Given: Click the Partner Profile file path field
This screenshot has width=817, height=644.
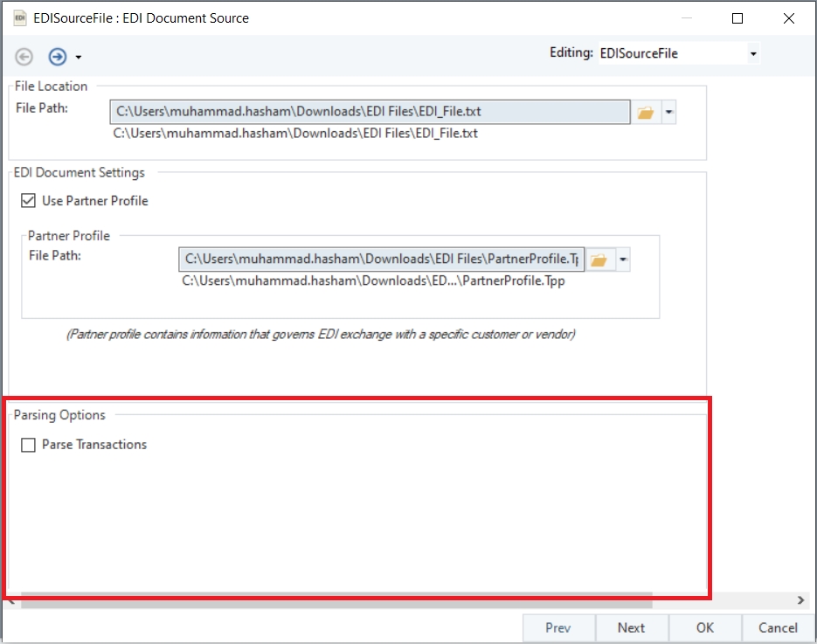Looking at the screenshot, I should 381,259.
